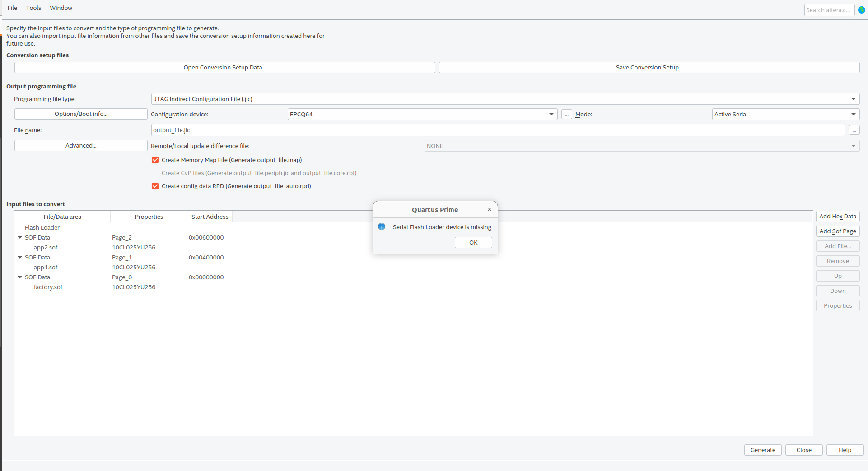Click Add Sof Page button
Image resolution: width=868 pixels, height=471 pixels.
coord(838,231)
